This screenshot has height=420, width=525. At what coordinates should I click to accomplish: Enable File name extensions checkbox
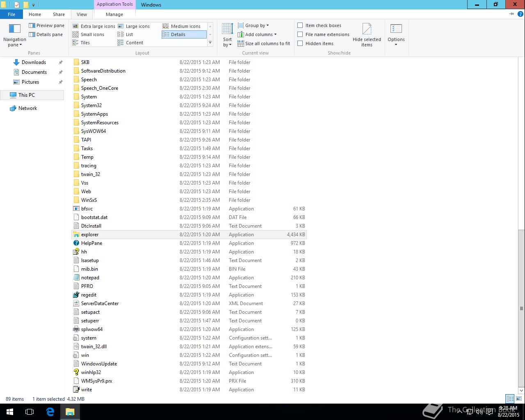click(300, 34)
